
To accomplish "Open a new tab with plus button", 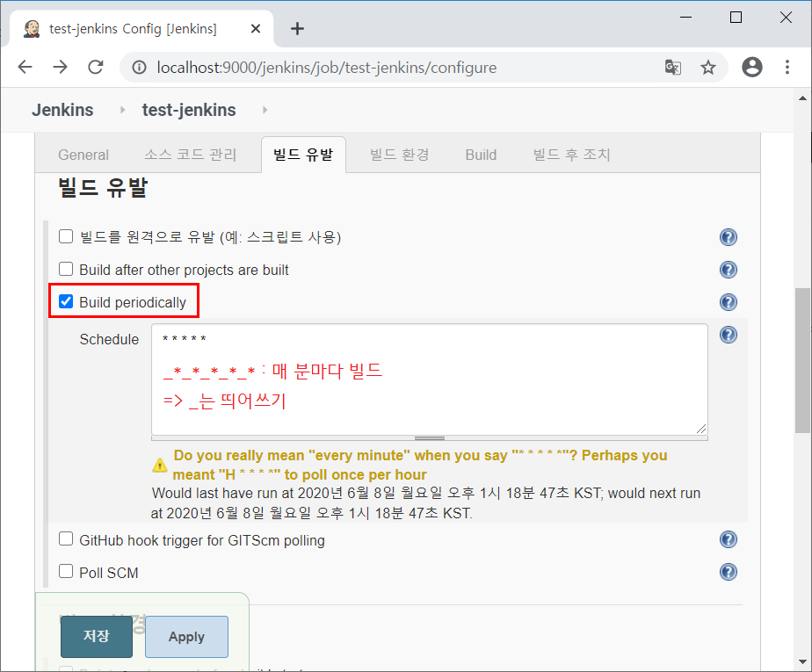I will [x=297, y=28].
